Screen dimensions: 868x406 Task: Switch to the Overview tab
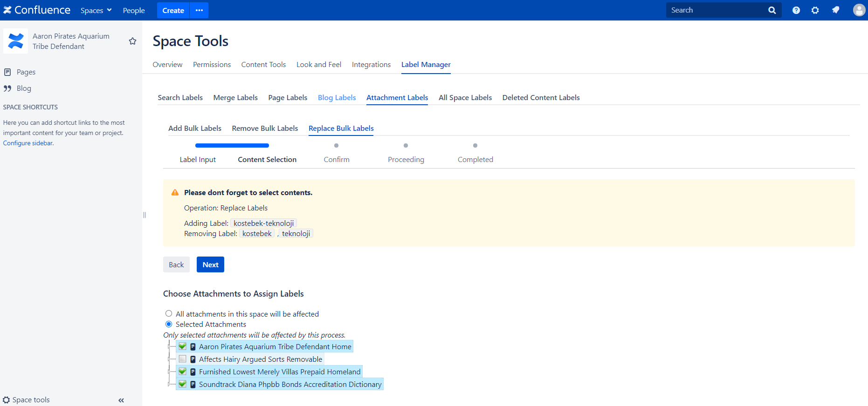tap(167, 65)
